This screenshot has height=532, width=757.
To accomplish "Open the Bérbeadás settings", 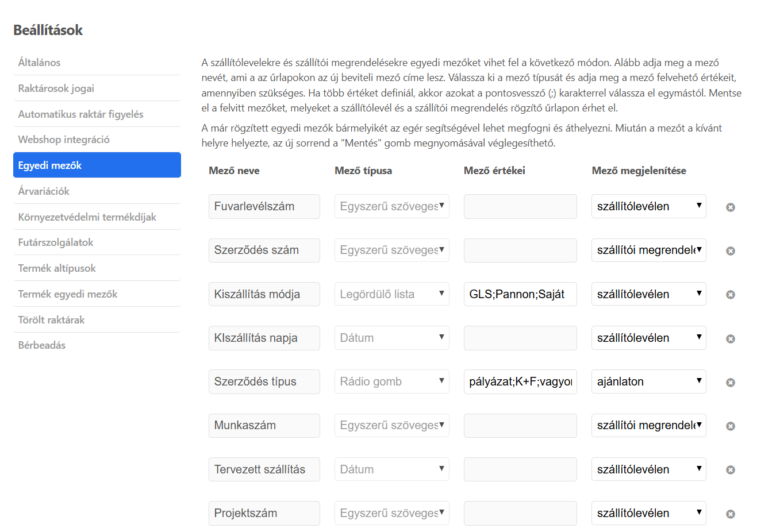I will (97, 345).
